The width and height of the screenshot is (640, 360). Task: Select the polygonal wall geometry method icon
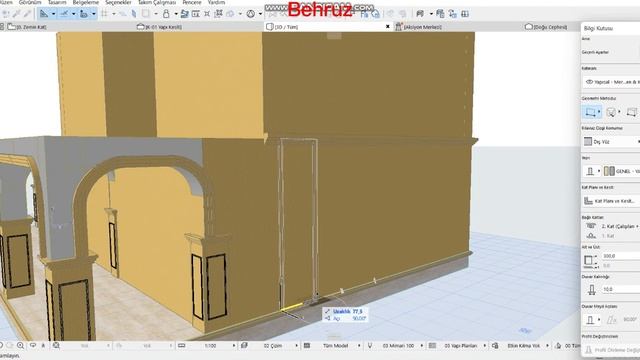coord(611,112)
